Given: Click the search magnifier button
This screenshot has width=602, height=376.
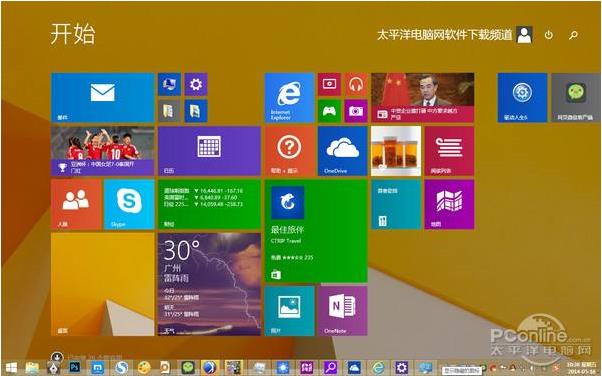Looking at the screenshot, I should (x=573, y=35).
